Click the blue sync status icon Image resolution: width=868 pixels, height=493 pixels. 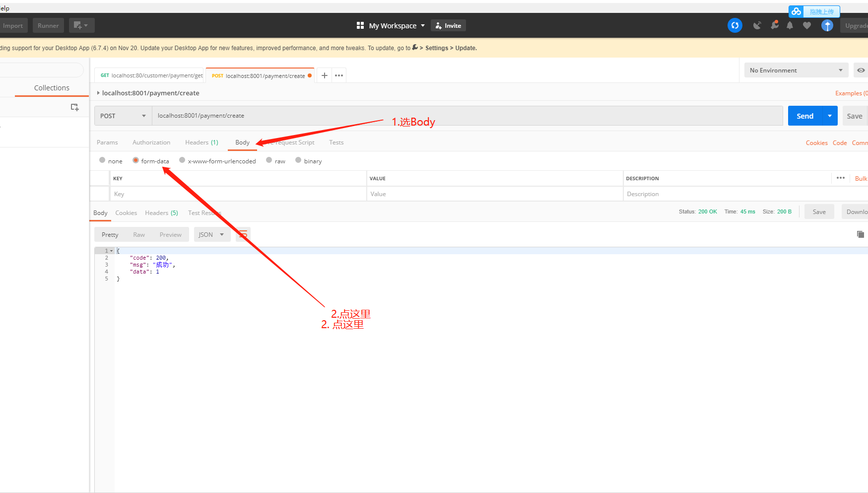click(735, 25)
